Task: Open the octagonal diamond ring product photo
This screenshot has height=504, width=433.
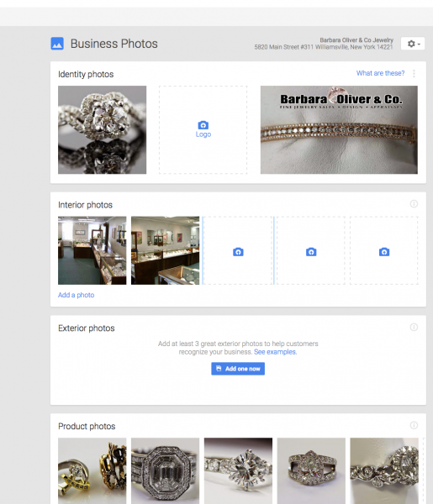Action: coord(165,471)
